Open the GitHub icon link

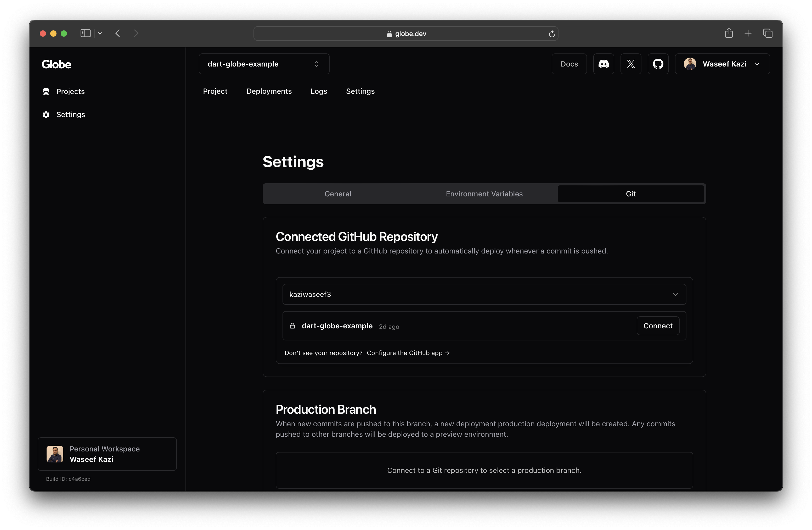click(658, 64)
